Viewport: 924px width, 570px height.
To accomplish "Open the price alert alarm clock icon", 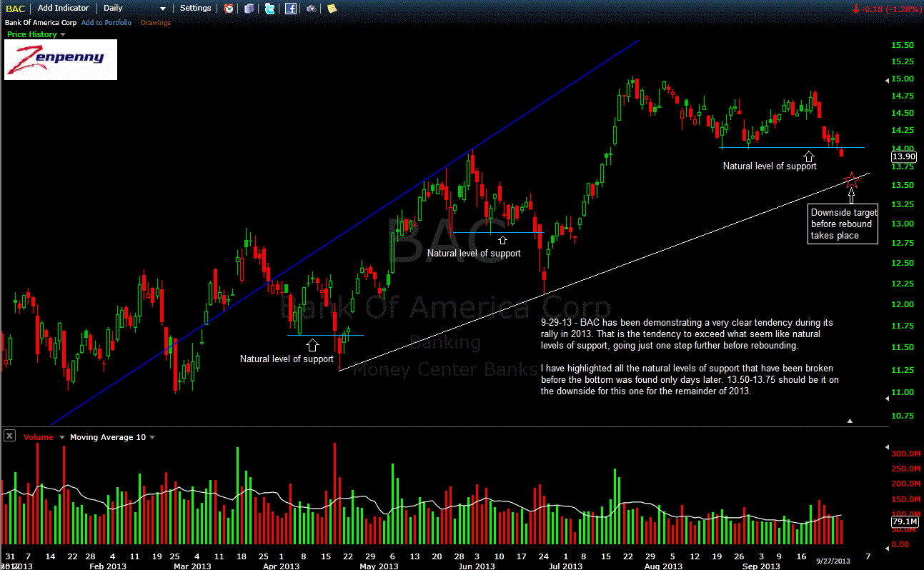I will point(229,9).
